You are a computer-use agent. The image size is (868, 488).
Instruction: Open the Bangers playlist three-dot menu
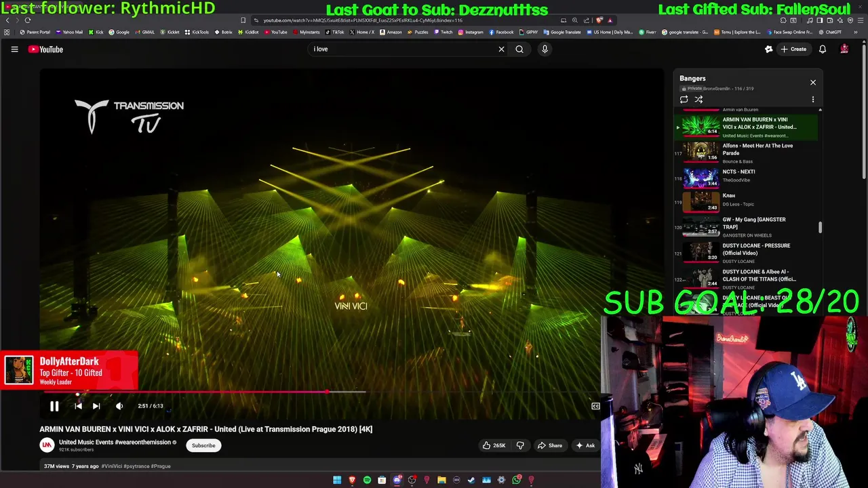click(813, 100)
